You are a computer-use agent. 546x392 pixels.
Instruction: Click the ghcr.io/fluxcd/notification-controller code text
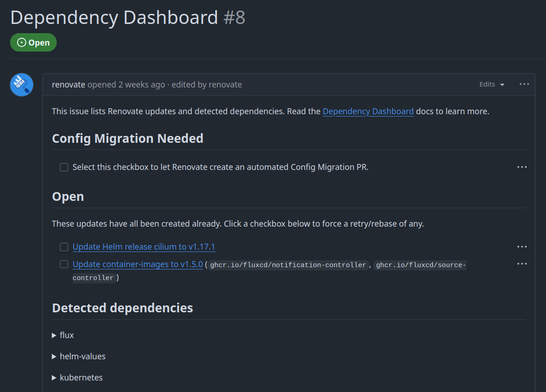288,265
